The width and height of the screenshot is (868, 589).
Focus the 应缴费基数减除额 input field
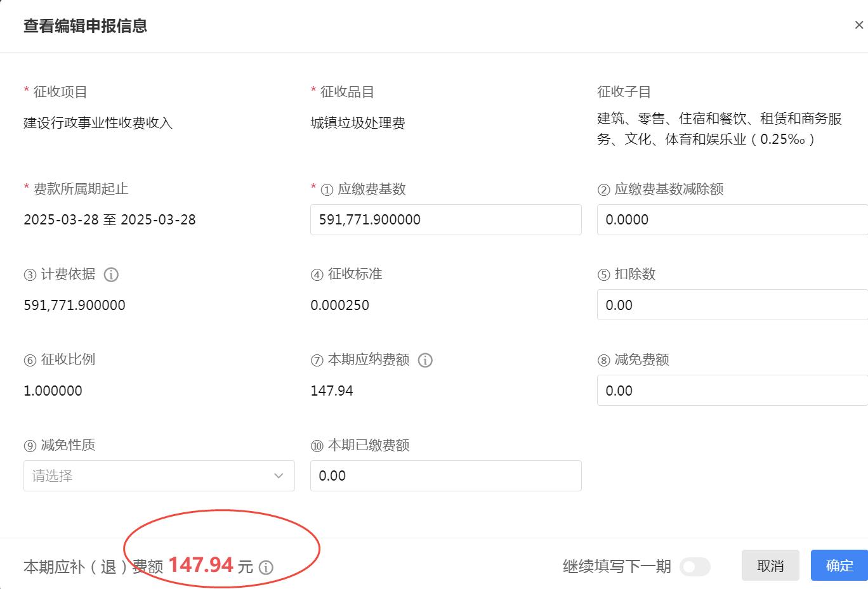pyautogui.click(x=732, y=220)
